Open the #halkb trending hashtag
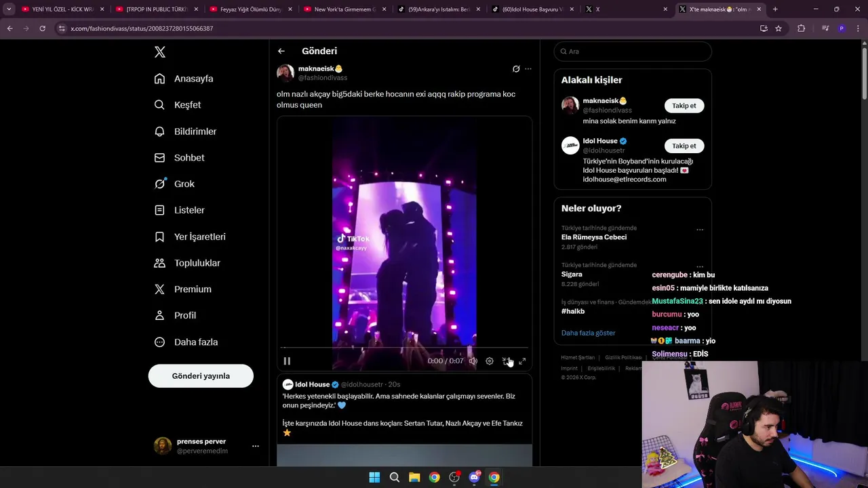 click(x=573, y=311)
